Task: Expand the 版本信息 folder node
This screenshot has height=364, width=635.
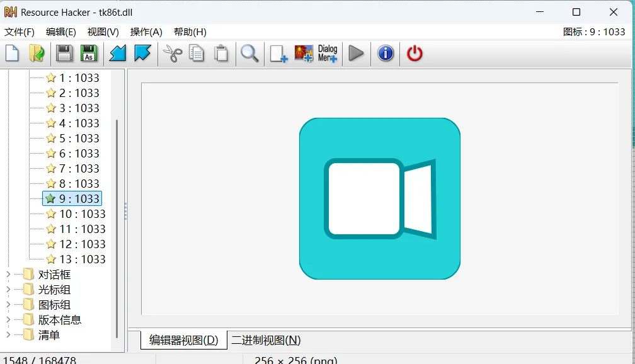Action: [x=8, y=320]
